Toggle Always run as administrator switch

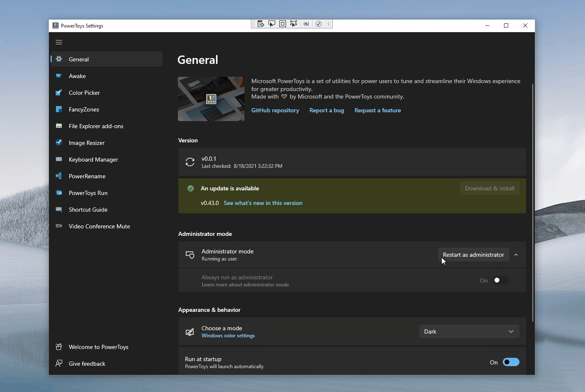(x=501, y=280)
